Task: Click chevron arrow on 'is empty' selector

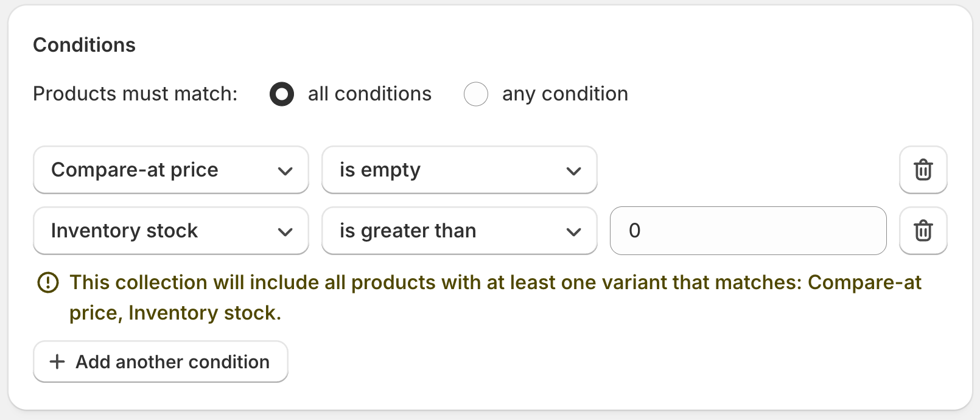Action: tap(573, 171)
